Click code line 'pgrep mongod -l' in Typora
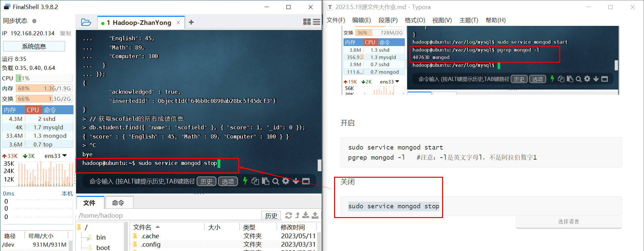The height and width of the screenshot is (251, 644). tap(376, 157)
